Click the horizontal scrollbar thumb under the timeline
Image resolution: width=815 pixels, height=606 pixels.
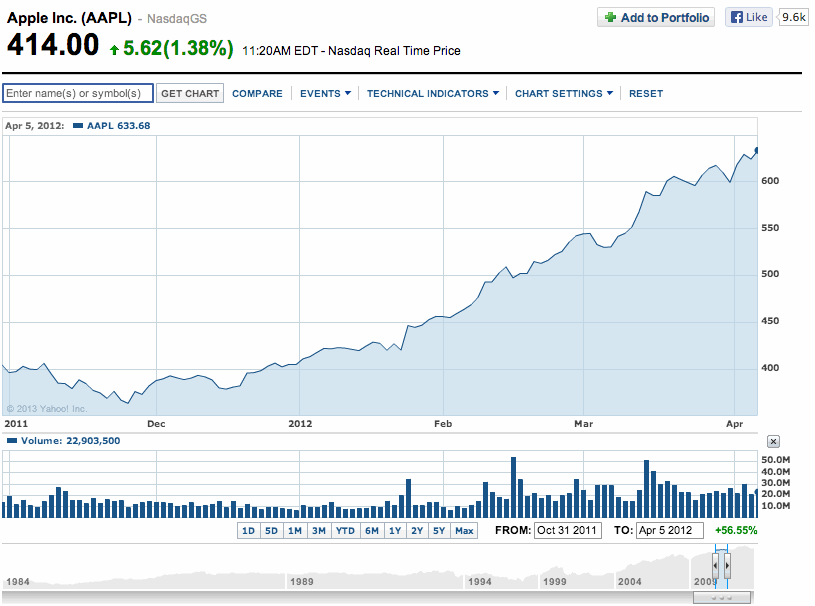tap(721, 598)
